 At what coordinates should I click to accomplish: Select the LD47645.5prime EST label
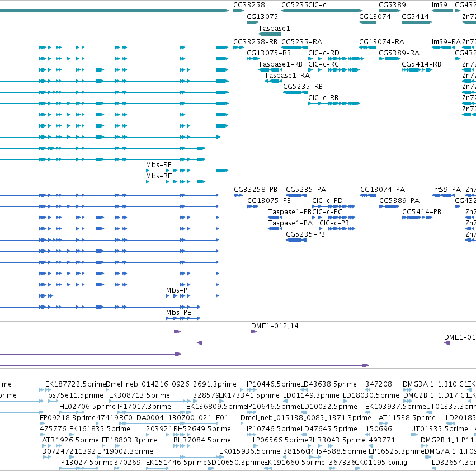(329, 429)
